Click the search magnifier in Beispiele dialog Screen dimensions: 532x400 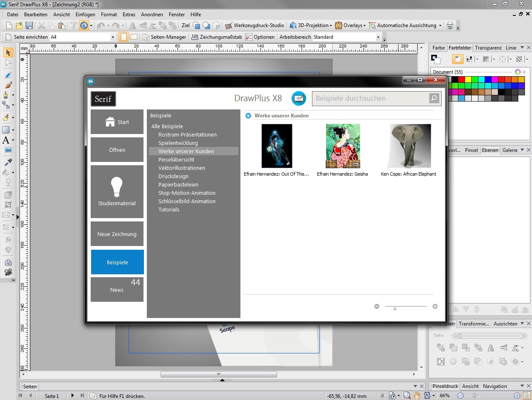coord(434,98)
